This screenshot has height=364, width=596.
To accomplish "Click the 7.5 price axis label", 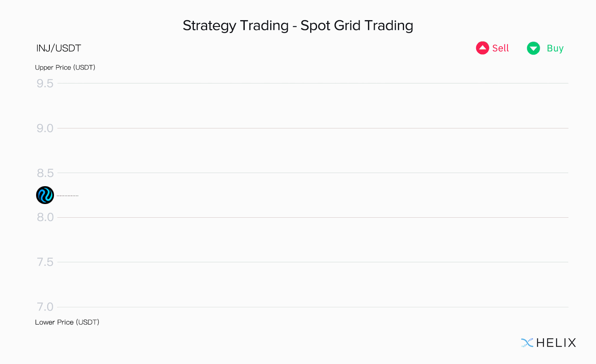I will 45,262.
